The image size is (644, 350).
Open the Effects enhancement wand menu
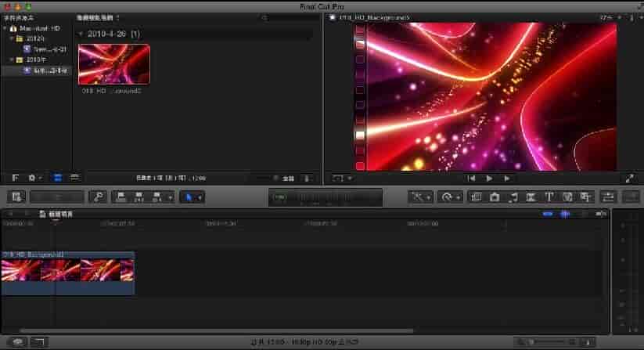(421, 197)
